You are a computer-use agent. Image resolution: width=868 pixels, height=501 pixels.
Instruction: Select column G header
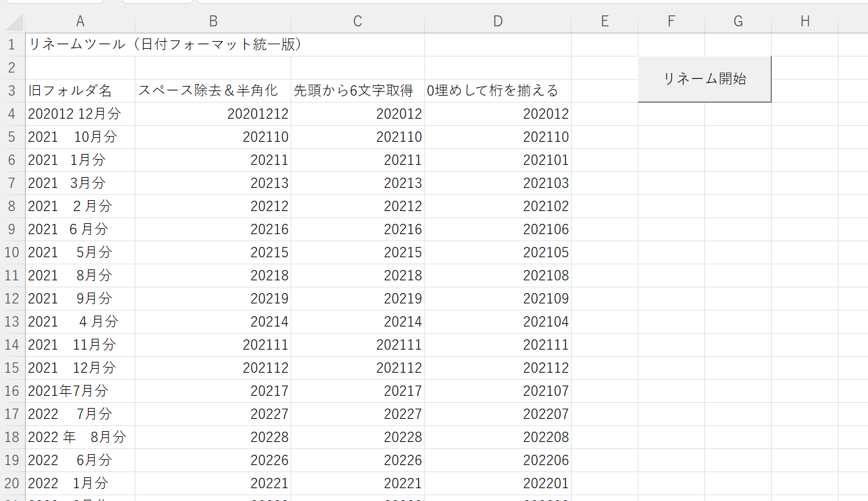tap(738, 21)
